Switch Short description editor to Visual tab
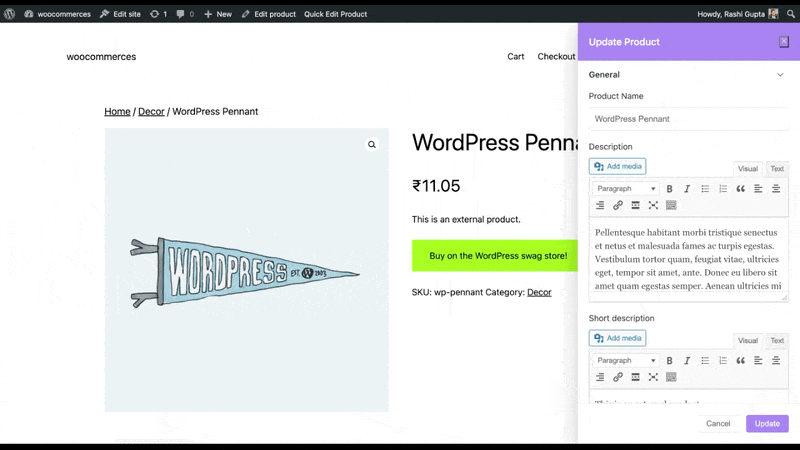The image size is (800, 450). coord(747,340)
